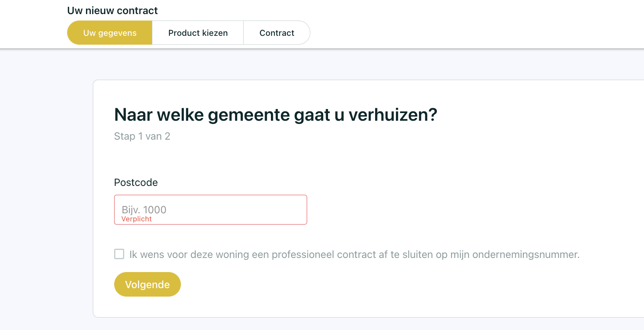The height and width of the screenshot is (330, 644).
Task: Click blank header area beside the Contract tab
Action: pos(462,33)
